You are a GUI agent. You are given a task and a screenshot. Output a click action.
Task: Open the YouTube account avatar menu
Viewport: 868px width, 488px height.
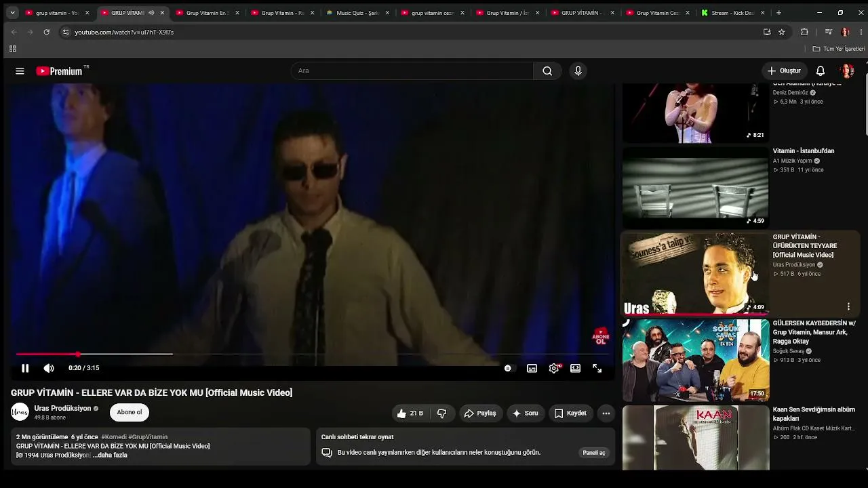point(846,71)
